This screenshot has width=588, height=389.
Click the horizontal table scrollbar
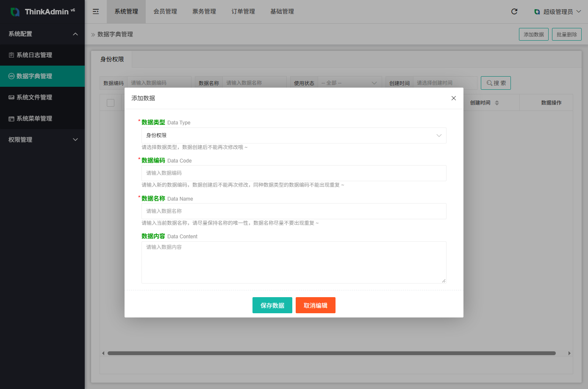(331, 353)
